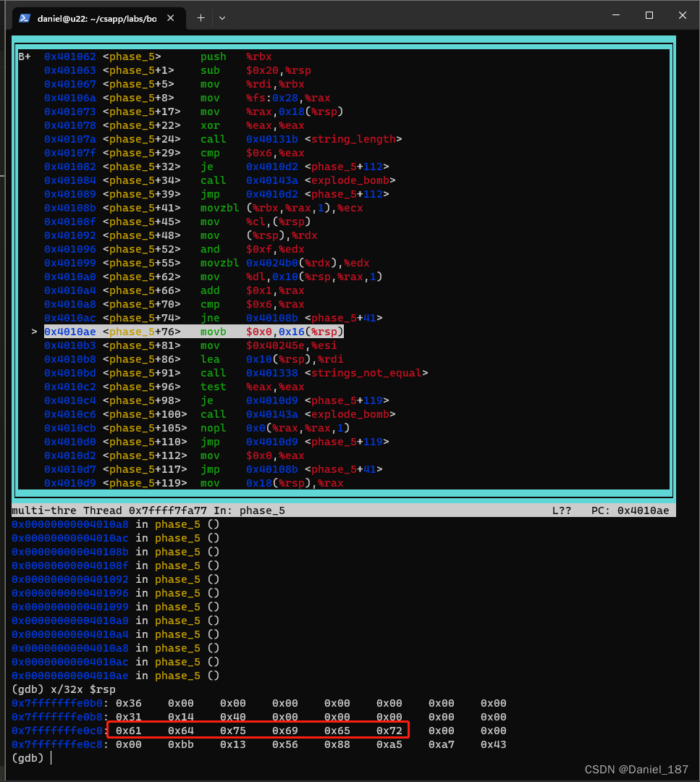
Task: Click the x/32x $rsp command text
Action: pyautogui.click(x=83, y=689)
